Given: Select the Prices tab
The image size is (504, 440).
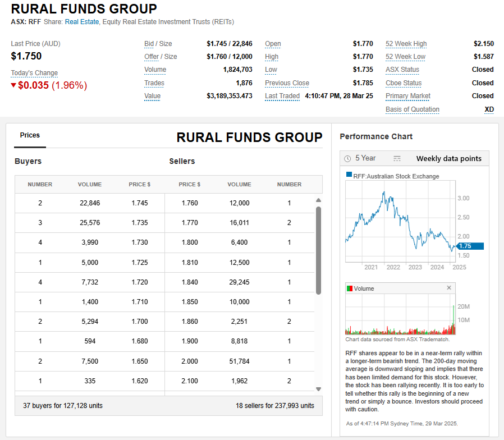Looking at the screenshot, I should click(30, 135).
